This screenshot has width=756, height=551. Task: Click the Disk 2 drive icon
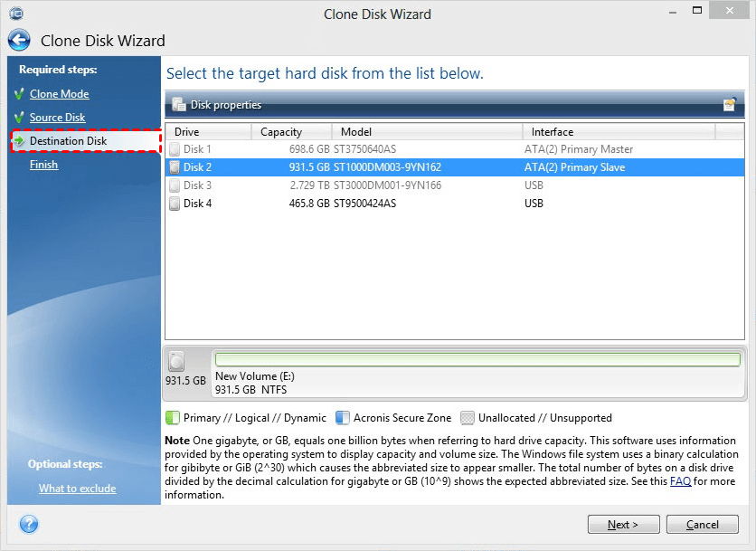175,167
